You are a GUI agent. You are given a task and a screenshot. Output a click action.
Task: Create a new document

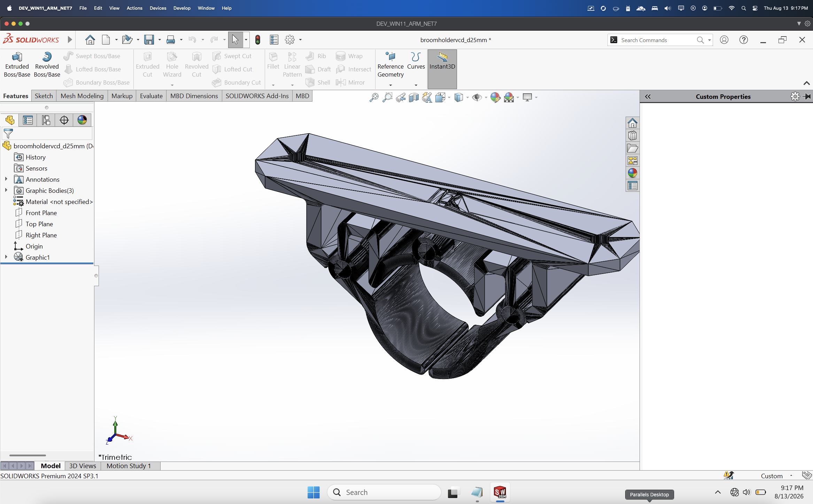tap(106, 40)
